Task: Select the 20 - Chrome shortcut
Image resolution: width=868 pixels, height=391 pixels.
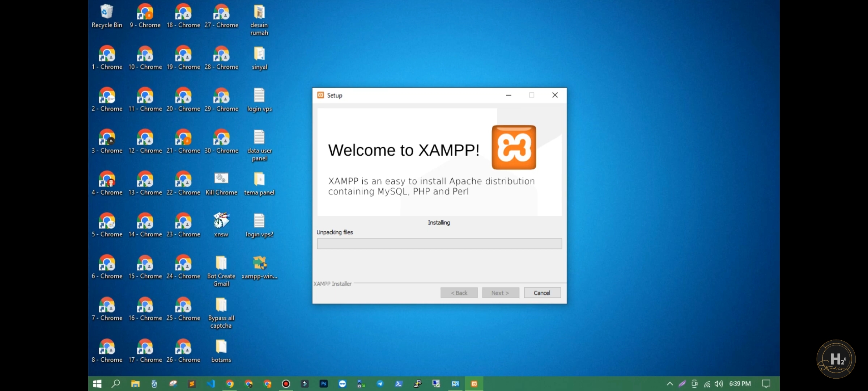Action: pyautogui.click(x=183, y=100)
